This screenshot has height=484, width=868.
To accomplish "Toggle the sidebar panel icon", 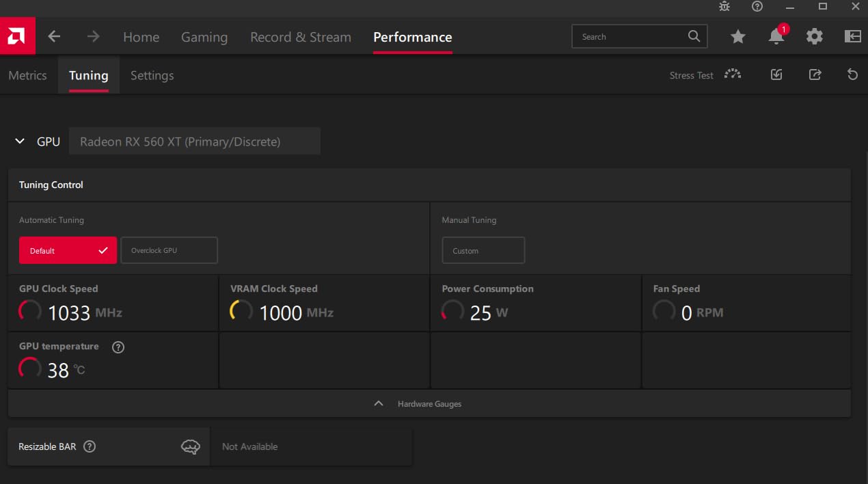I will click(852, 37).
